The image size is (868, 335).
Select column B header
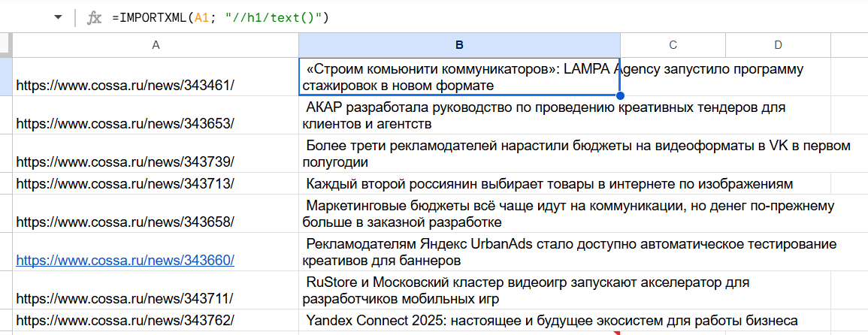pyautogui.click(x=459, y=45)
